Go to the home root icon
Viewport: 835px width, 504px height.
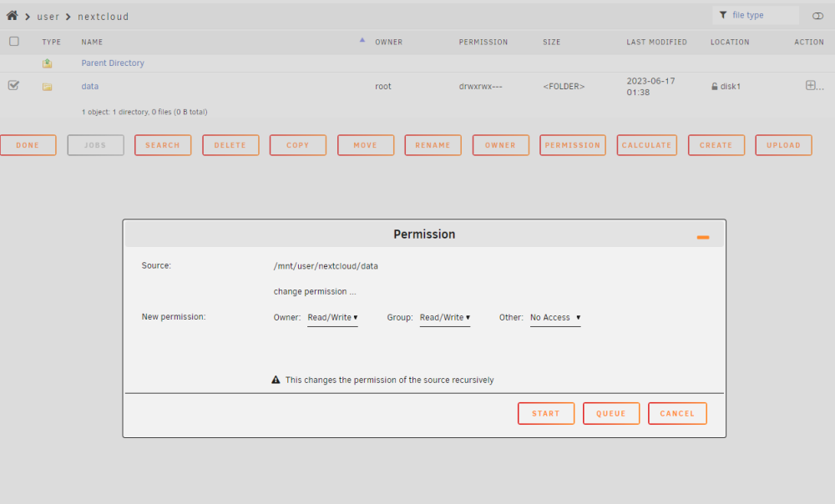click(13, 15)
